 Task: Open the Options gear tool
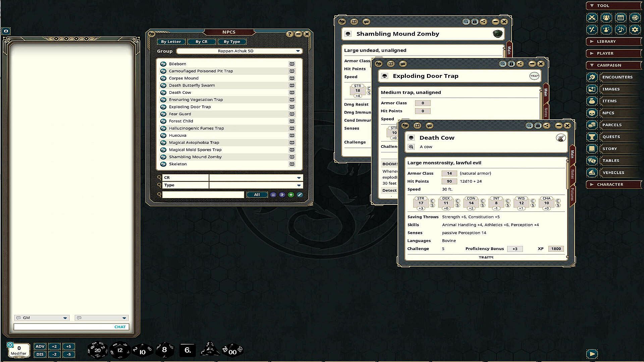coord(635,29)
